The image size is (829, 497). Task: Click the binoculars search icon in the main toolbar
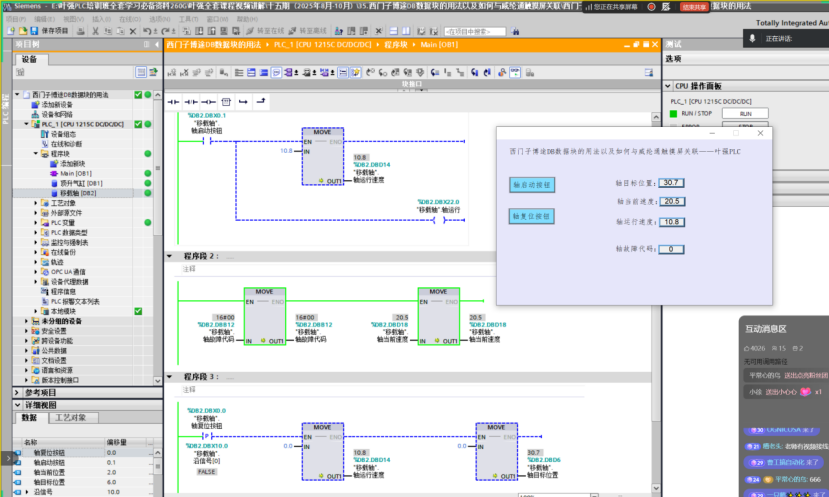point(515,31)
